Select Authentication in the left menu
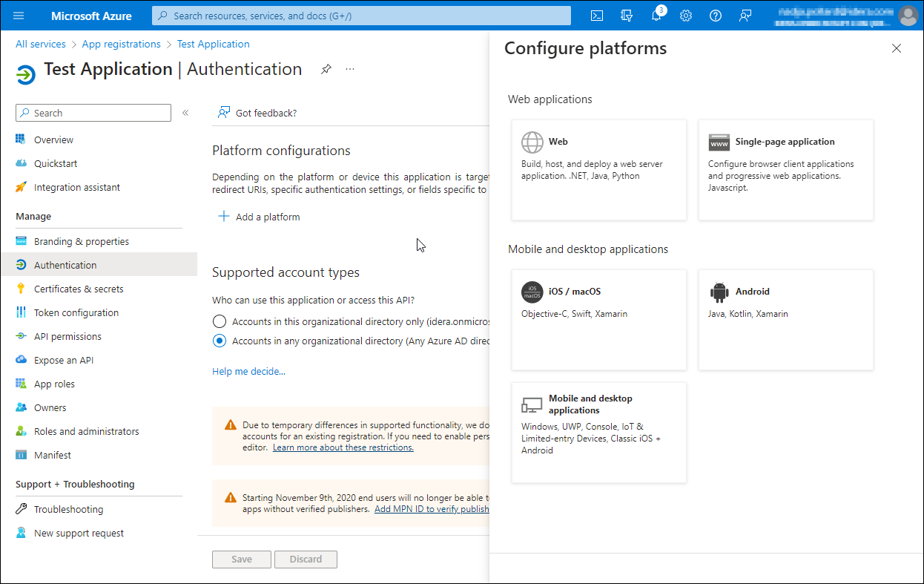Image resolution: width=924 pixels, height=584 pixels. (x=99, y=265)
